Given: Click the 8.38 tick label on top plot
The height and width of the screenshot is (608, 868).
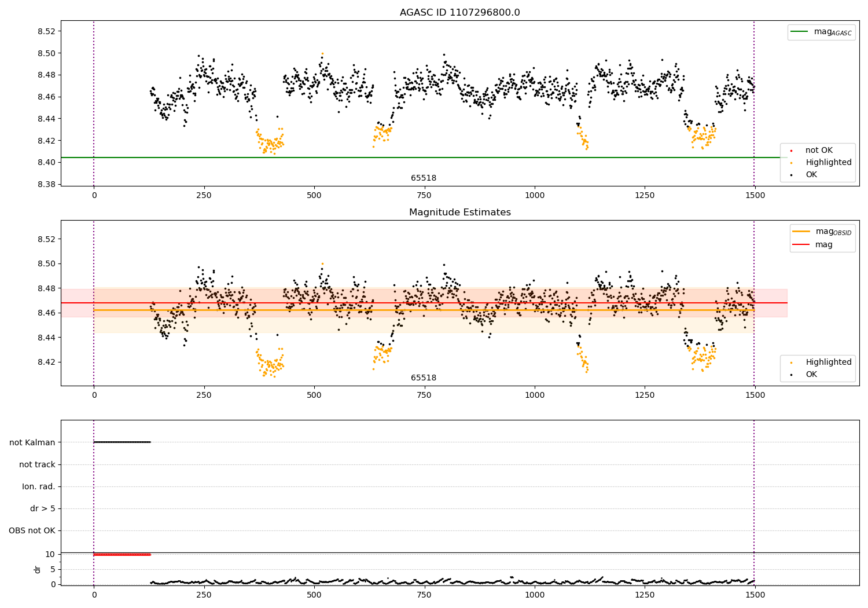Looking at the screenshot, I should pyautogui.click(x=46, y=184).
